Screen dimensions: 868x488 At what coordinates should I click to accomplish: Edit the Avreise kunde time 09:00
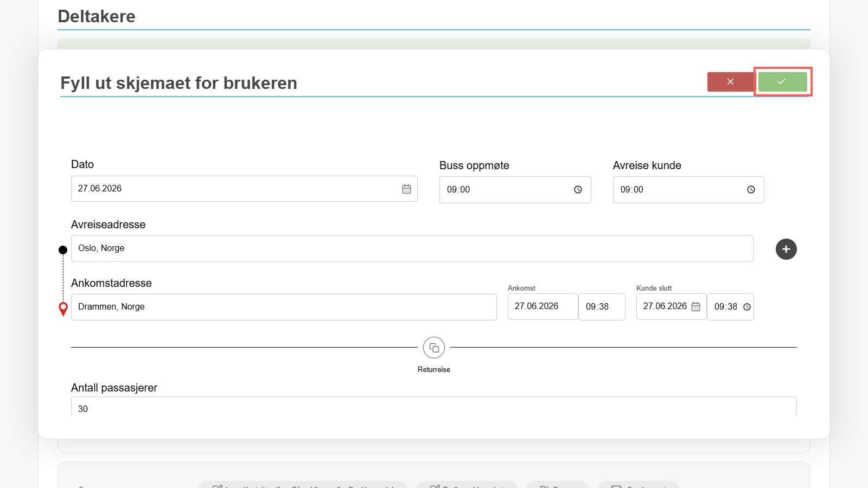pyautogui.click(x=688, y=190)
